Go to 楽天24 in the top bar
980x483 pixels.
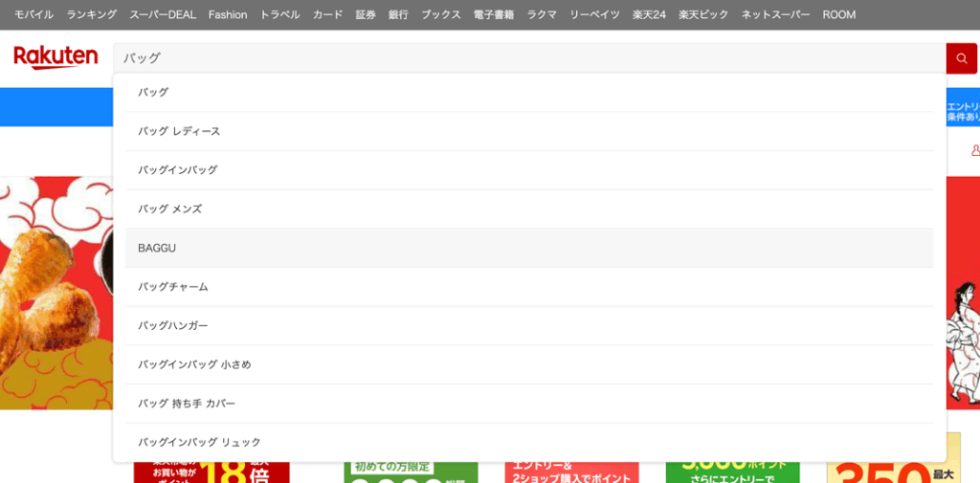649,14
